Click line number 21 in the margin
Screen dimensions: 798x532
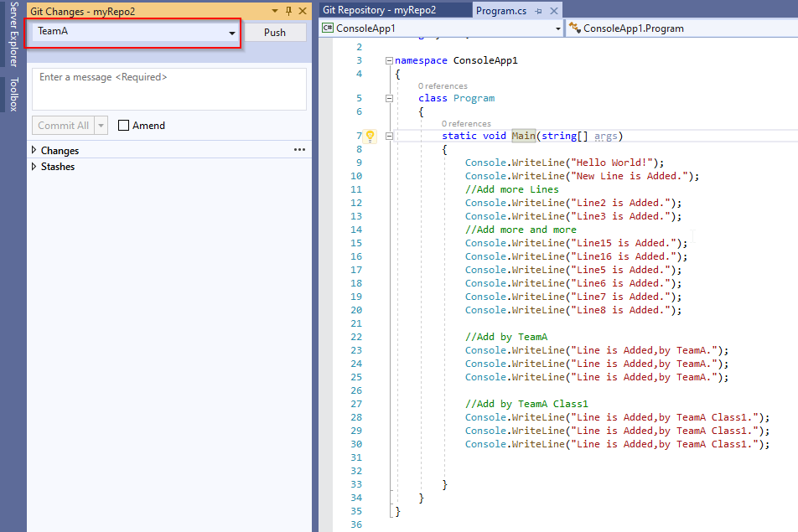(x=356, y=323)
